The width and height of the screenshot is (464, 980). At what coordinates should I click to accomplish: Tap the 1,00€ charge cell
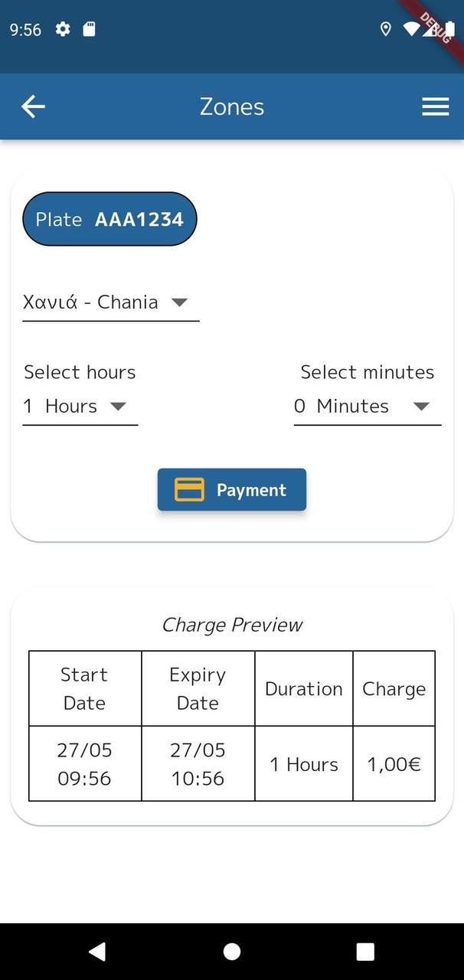pos(394,764)
